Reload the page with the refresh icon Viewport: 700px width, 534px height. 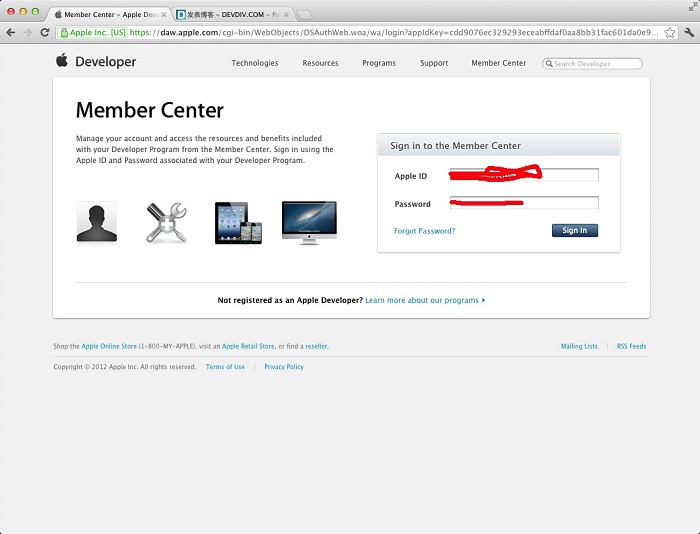click(x=45, y=32)
